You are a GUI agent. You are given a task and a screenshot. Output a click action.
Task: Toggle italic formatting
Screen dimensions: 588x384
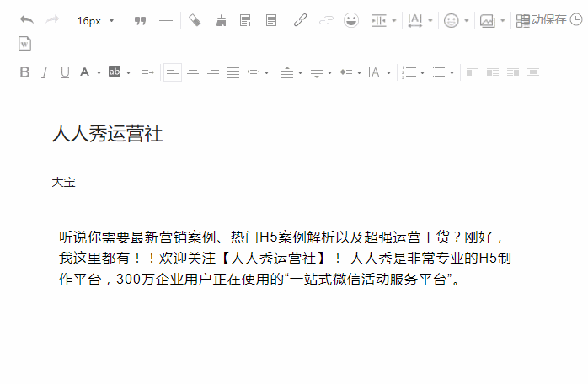tap(45, 72)
